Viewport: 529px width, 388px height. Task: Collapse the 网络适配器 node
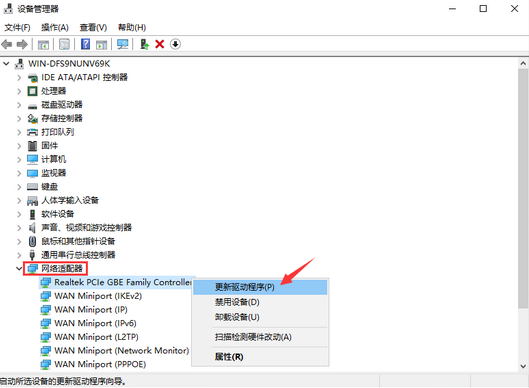tap(19, 269)
